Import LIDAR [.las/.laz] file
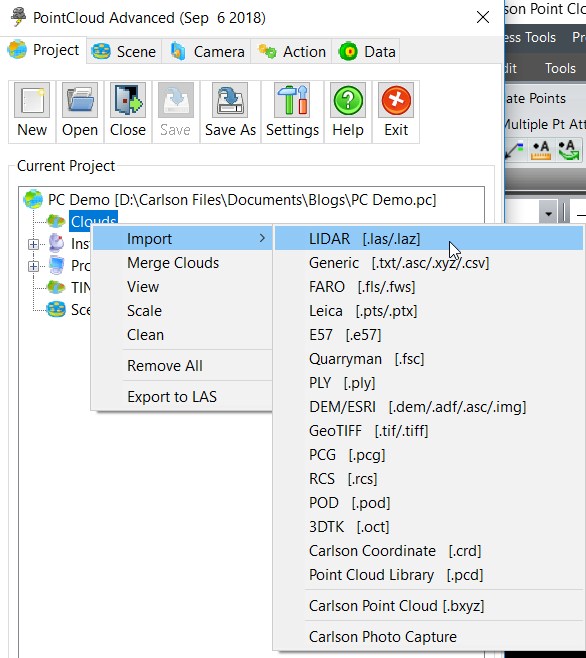This screenshot has height=658, width=586. click(x=429, y=238)
